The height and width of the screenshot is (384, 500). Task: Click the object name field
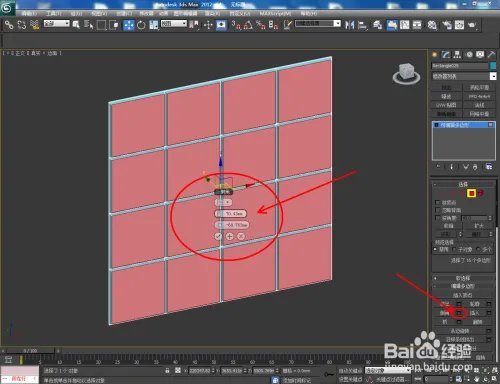pos(459,66)
